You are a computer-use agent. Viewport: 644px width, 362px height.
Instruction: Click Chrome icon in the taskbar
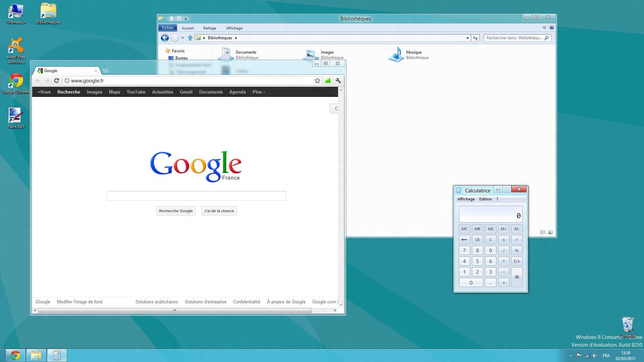[x=15, y=355]
